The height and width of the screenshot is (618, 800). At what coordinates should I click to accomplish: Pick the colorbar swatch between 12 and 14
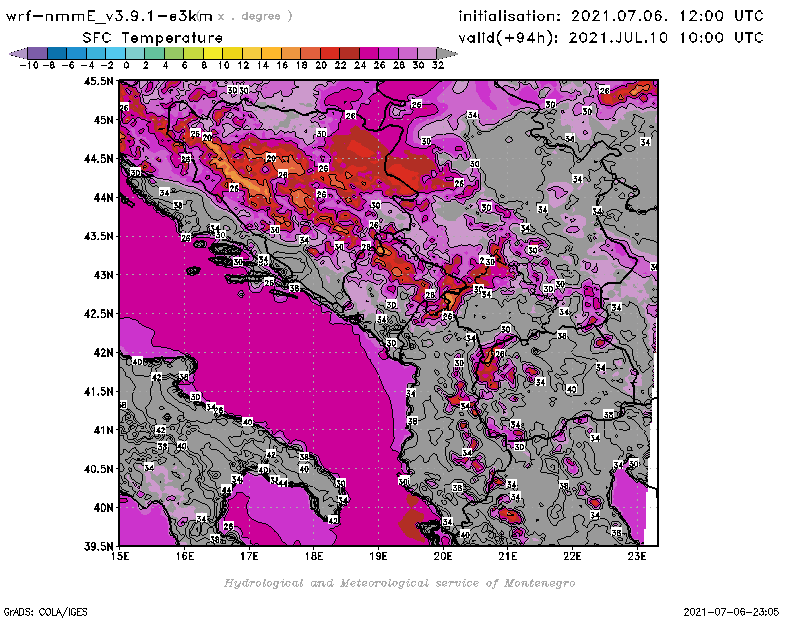(x=252, y=53)
